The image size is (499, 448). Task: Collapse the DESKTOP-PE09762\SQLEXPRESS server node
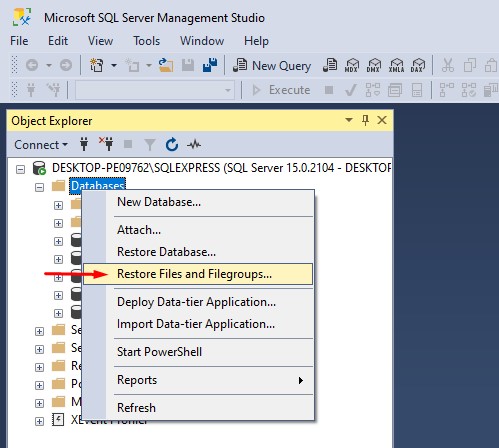coord(20,169)
